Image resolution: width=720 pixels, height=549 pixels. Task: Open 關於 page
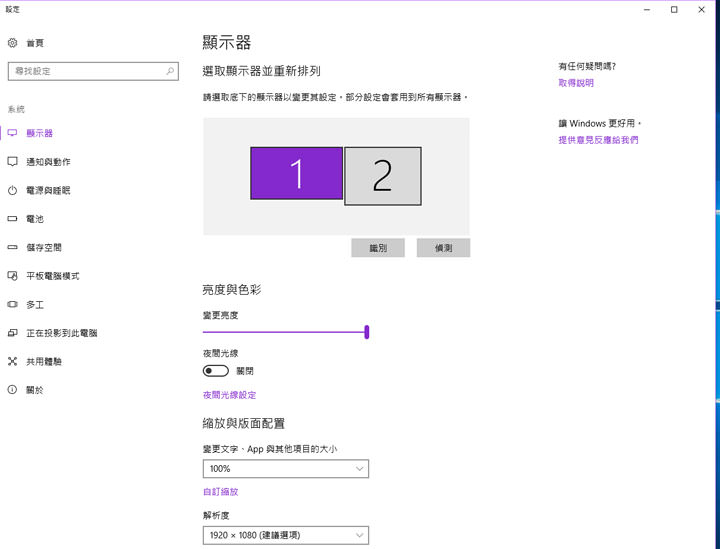(x=35, y=390)
